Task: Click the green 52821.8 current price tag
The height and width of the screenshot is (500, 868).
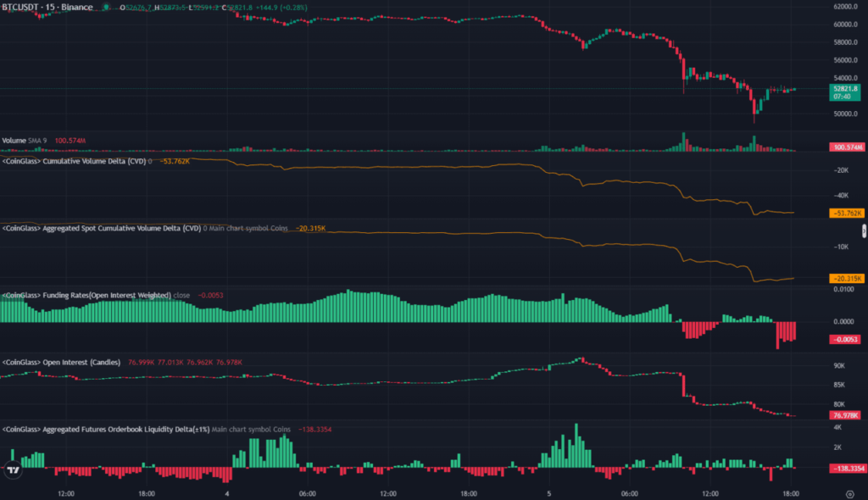Action: click(x=845, y=92)
